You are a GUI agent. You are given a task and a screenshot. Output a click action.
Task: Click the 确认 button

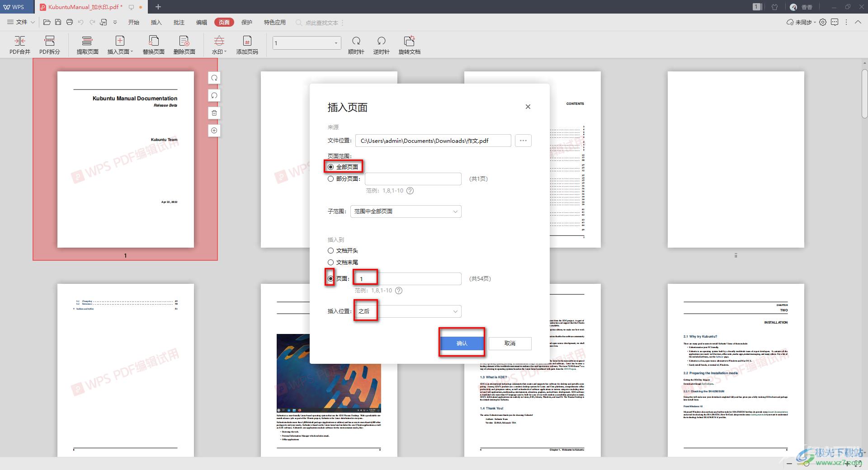tap(462, 343)
